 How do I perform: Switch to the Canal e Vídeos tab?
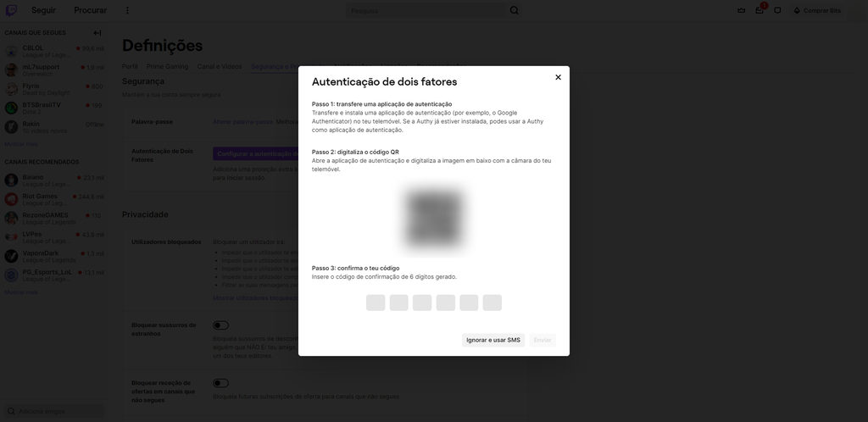click(220, 66)
